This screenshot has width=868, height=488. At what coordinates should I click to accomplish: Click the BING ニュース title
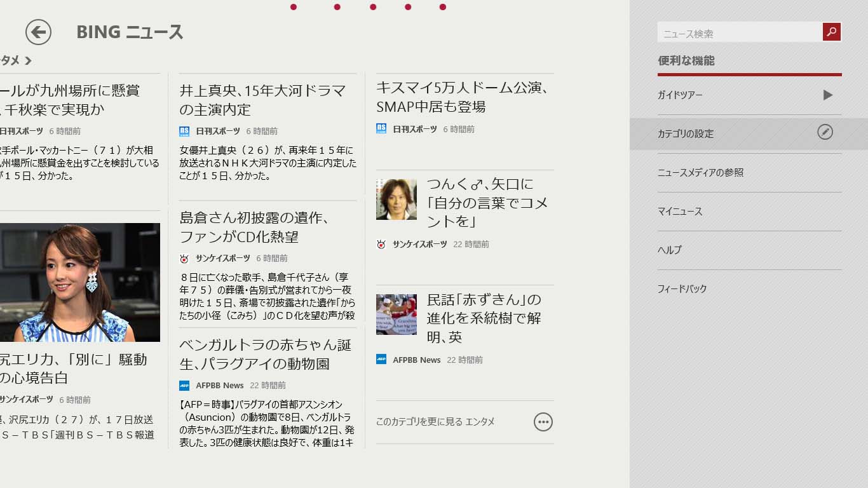click(130, 32)
